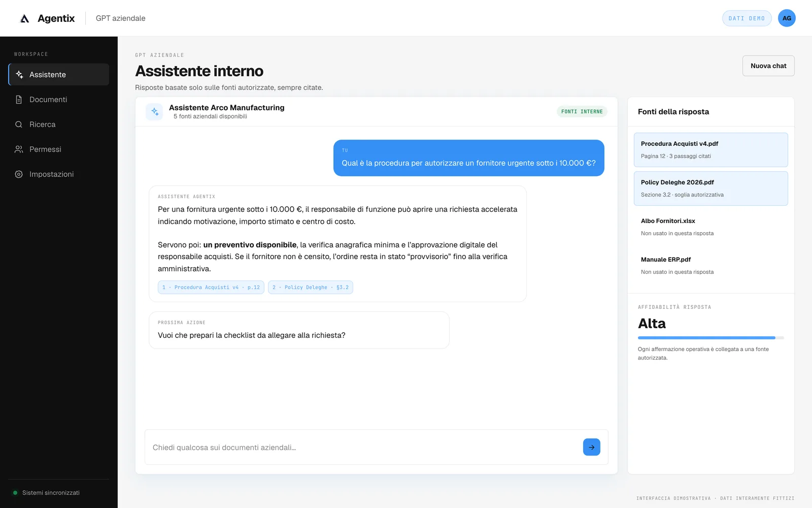This screenshot has height=508, width=812.
Task: Open citation chip Policy Deleghe §3.2
Action: (x=311, y=288)
